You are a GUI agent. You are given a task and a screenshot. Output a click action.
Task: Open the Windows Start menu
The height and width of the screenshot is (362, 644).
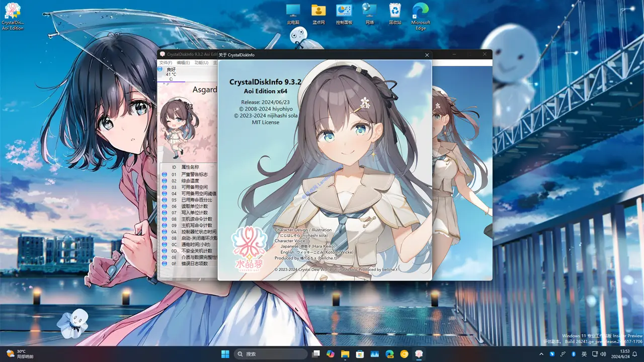pyautogui.click(x=225, y=354)
